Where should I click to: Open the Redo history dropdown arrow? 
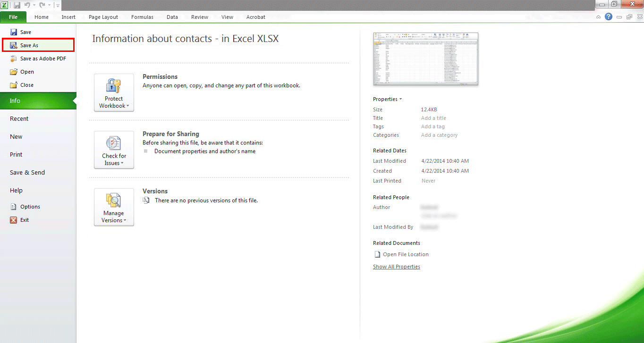click(x=49, y=5)
